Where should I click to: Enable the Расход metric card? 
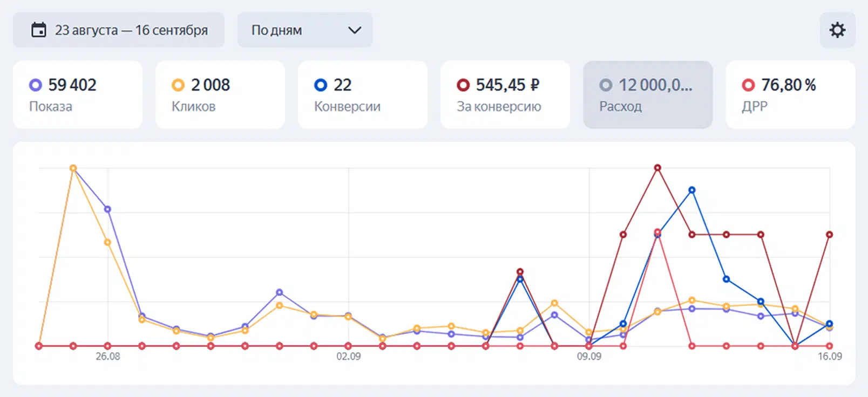tap(648, 94)
